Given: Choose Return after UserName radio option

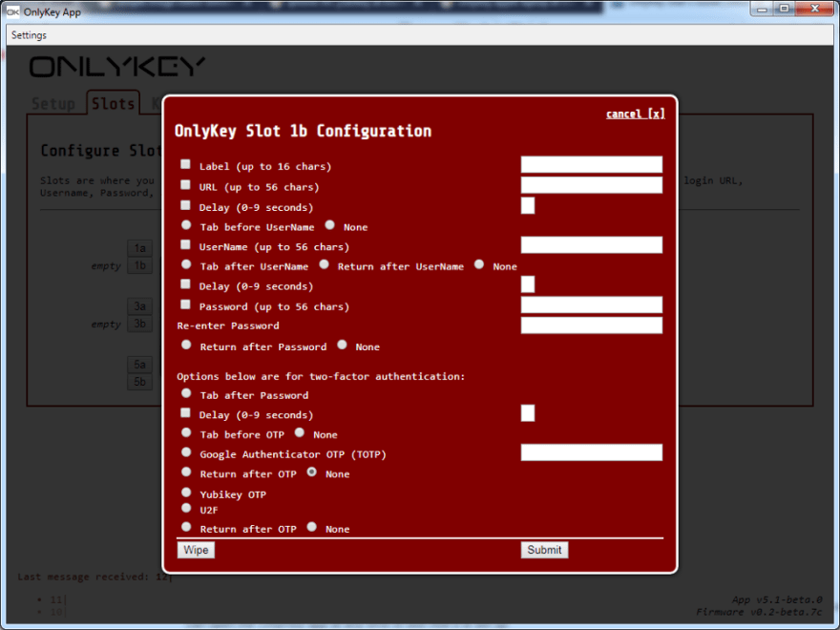Looking at the screenshot, I should (324, 264).
